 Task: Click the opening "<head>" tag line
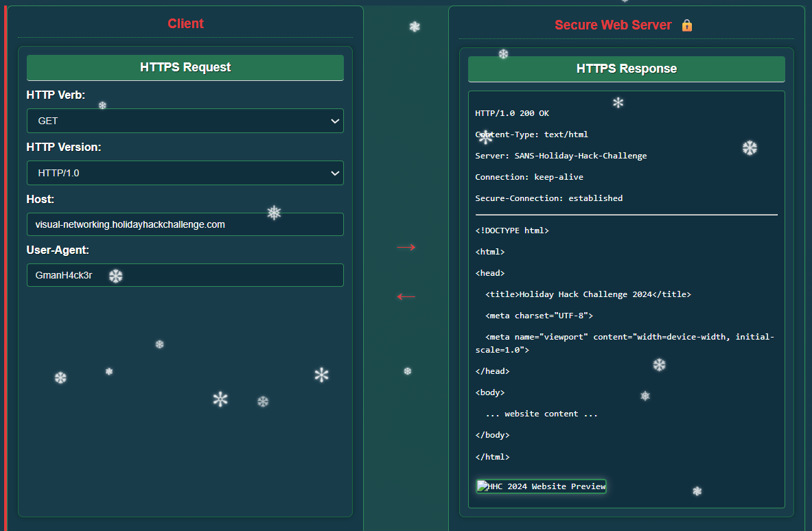click(489, 273)
